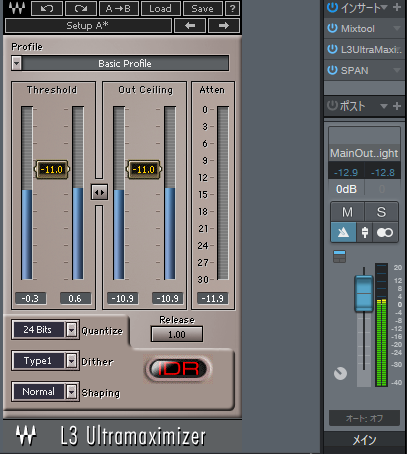Image resolution: width=407 pixels, height=454 pixels.
Task: Open the SPAN insert menu arrow
Action: 397,70
